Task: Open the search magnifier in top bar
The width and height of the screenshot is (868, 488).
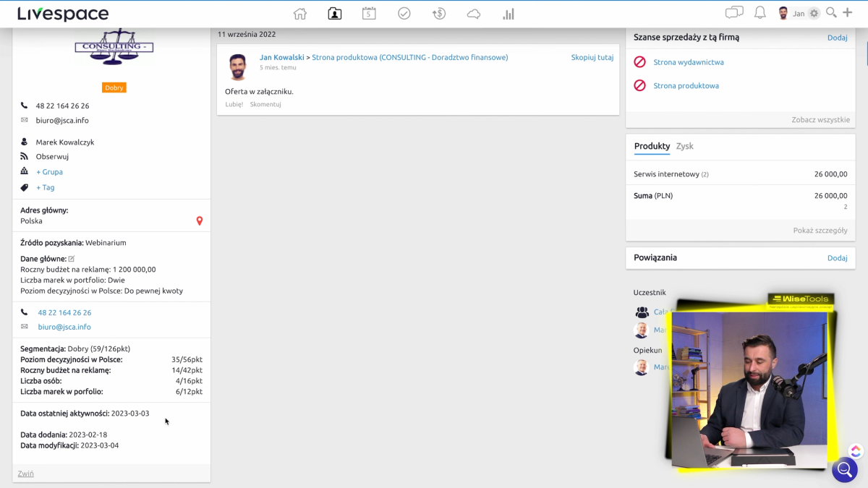Action: click(832, 12)
